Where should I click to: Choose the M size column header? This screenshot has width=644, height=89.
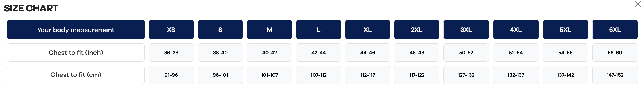click(x=269, y=30)
